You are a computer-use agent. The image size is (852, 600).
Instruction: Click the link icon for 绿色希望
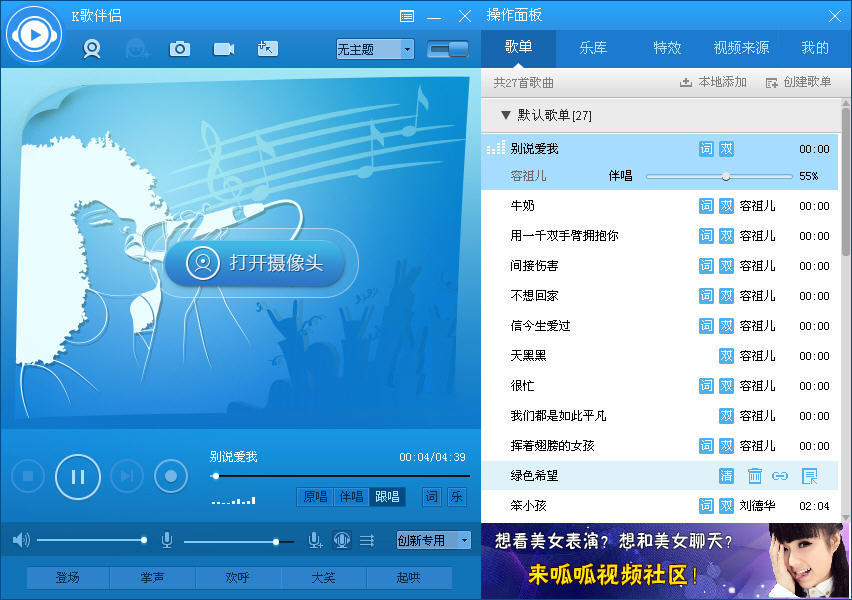click(780, 476)
